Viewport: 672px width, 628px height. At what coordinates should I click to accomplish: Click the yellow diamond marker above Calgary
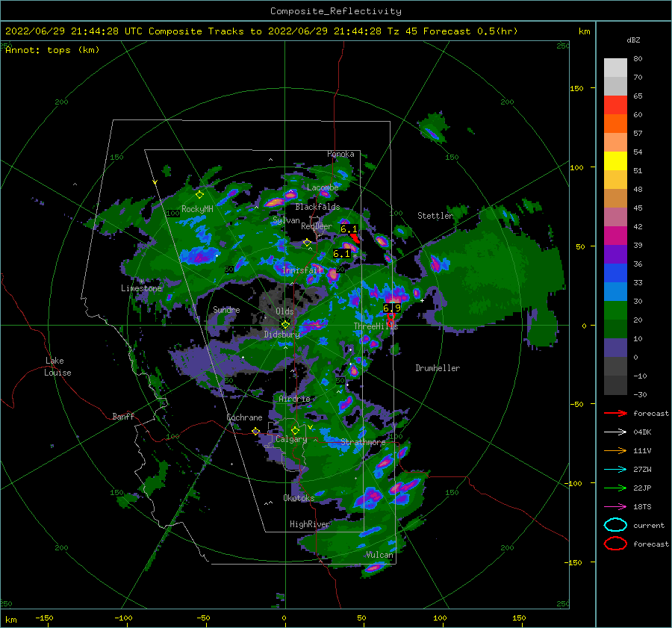point(295,430)
